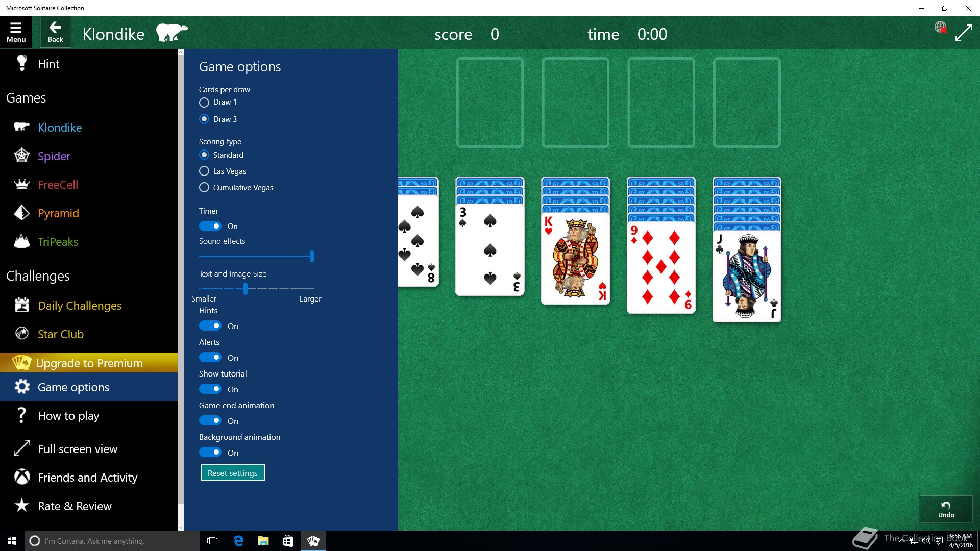Turn off the Hints toggle
Image resolution: width=980 pixels, height=551 pixels.
pyautogui.click(x=210, y=325)
